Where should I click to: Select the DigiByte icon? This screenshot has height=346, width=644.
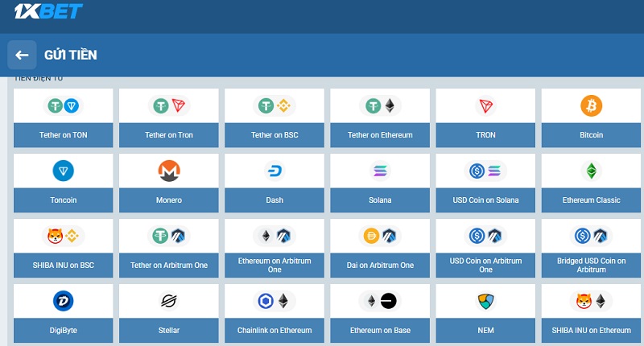coord(64,301)
